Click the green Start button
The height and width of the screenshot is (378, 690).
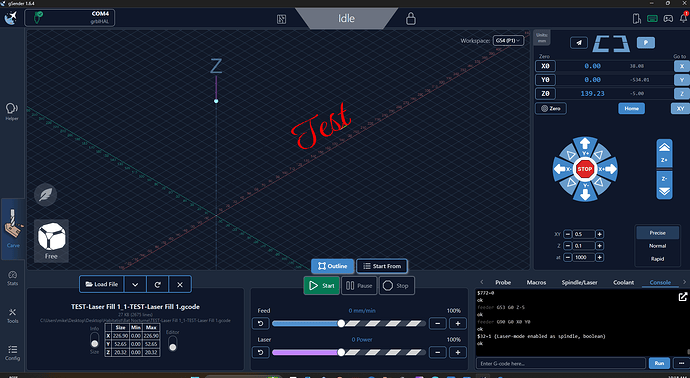[322, 286]
